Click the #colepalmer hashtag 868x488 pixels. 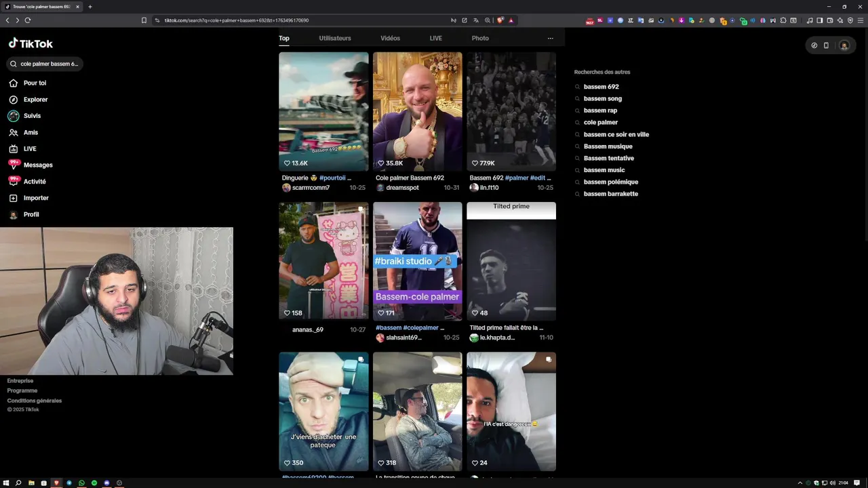pos(422,327)
